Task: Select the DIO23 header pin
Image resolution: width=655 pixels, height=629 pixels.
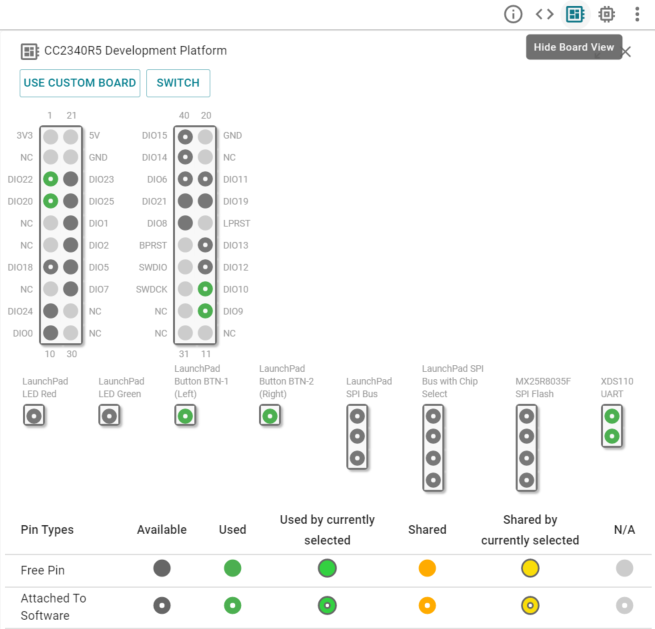Action: click(x=70, y=179)
